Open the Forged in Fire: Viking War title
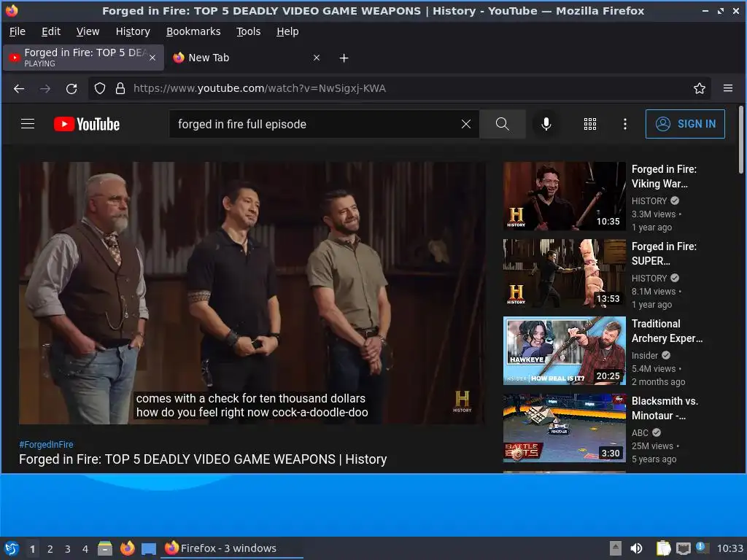The width and height of the screenshot is (747, 560). 664,176
